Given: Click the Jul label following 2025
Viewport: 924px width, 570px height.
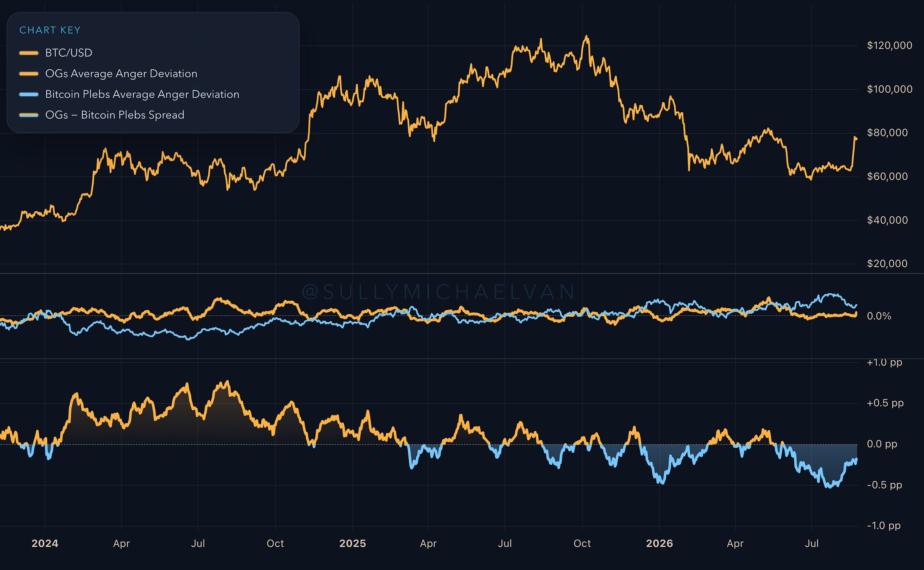Looking at the screenshot, I should pyautogui.click(x=505, y=543).
